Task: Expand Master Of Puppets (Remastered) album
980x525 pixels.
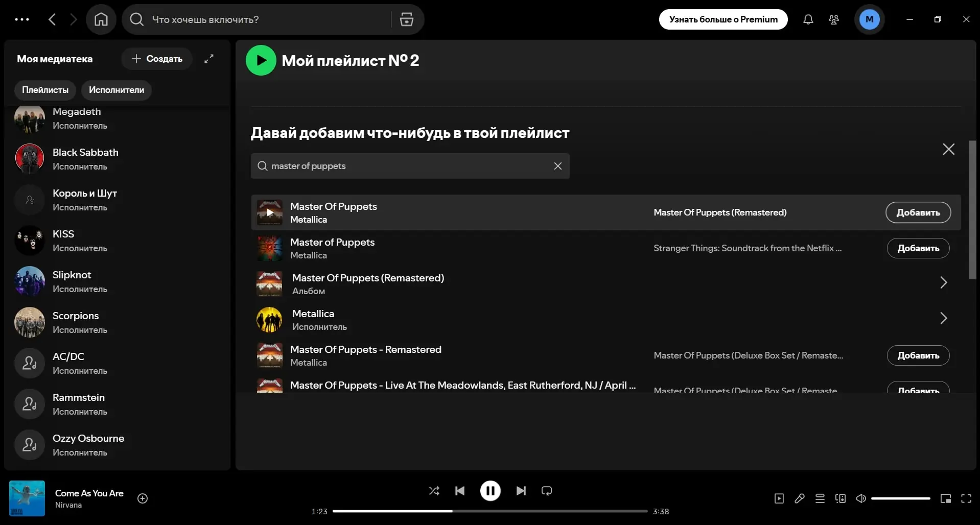Action: pyautogui.click(x=944, y=283)
